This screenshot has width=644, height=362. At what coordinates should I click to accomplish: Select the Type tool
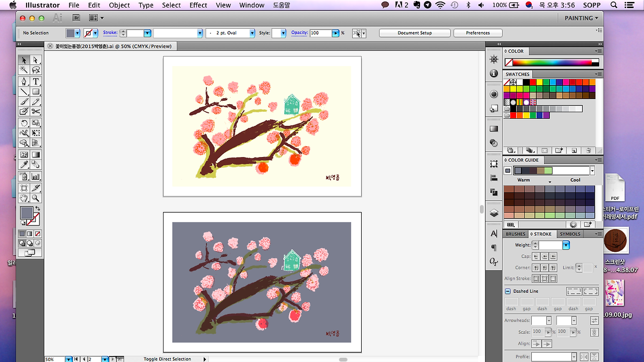tap(36, 82)
